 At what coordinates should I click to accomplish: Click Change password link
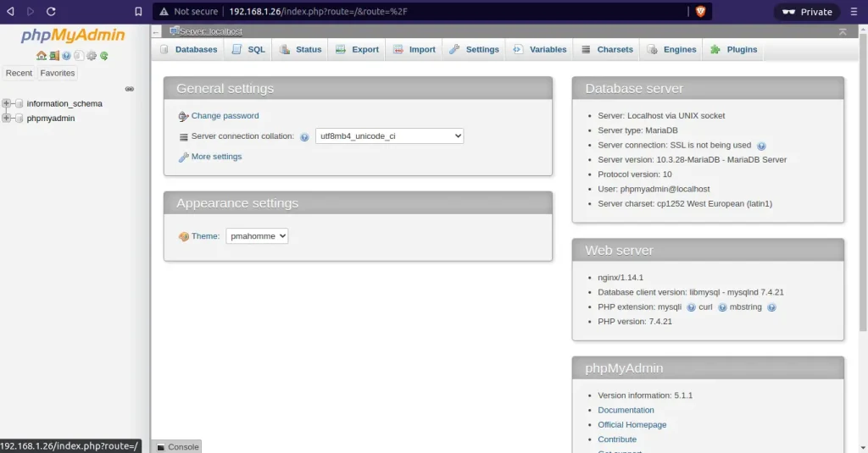point(225,116)
